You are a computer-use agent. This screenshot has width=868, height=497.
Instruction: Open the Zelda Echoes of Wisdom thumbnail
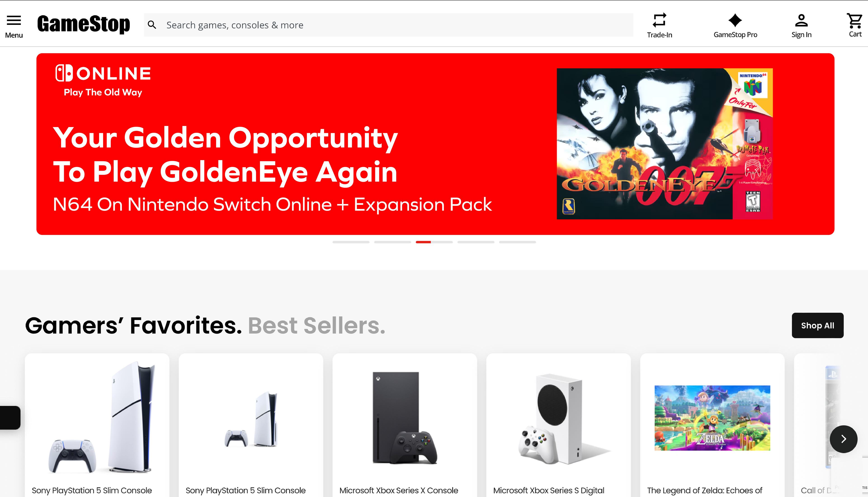coord(712,418)
